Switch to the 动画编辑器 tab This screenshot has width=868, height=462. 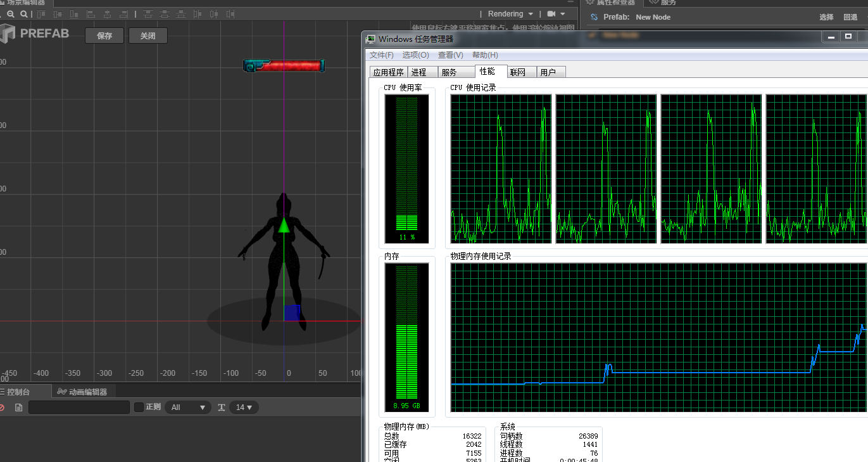(82, 392)
